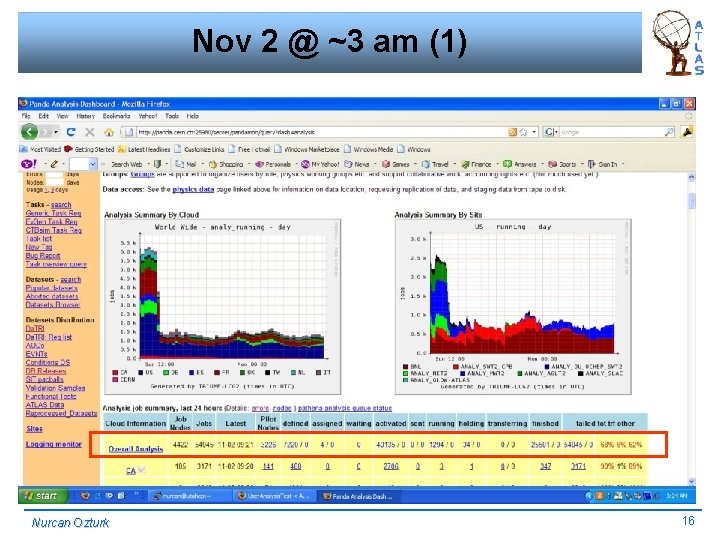Click the vertical page scrollbar thumb

692,201
